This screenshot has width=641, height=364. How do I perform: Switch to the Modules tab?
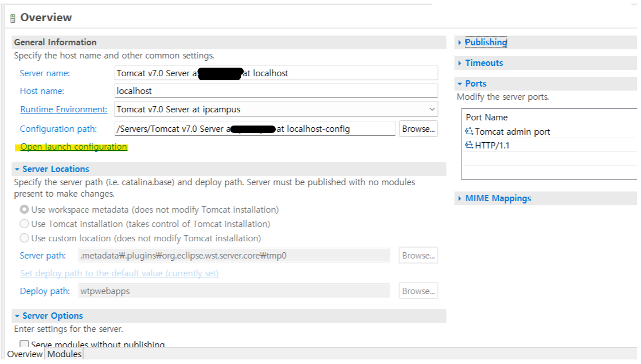point(64,354)
